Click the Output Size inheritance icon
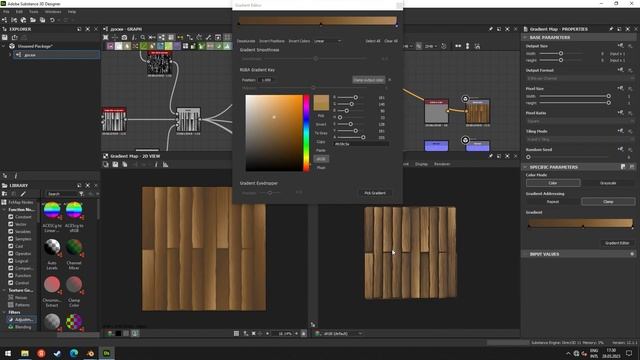 pos(621,46)
